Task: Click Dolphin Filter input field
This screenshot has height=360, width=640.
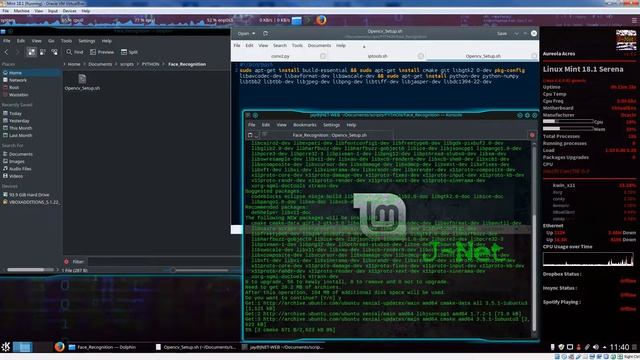Action: (x=163, y=262)
